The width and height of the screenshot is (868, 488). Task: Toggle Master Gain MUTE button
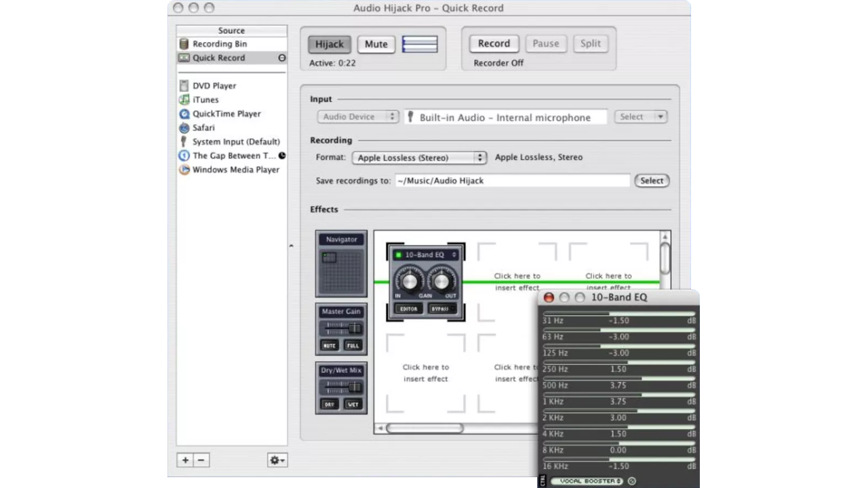click(330, 346)
